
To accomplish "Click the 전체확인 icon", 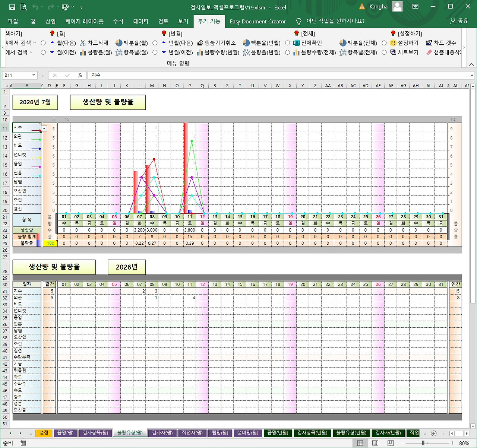I will (x=297, y=43).
